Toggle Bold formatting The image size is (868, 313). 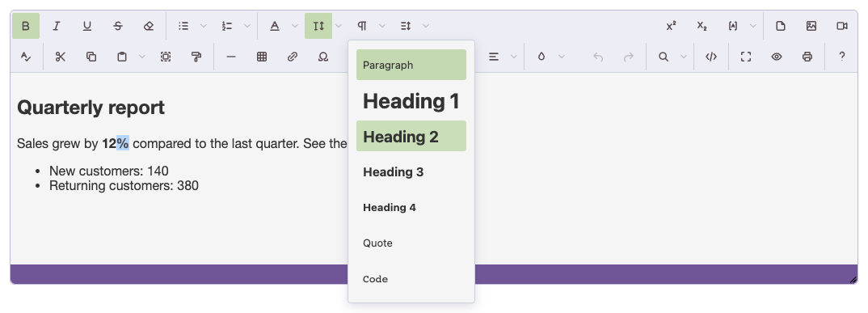click(x=26, y=26)
